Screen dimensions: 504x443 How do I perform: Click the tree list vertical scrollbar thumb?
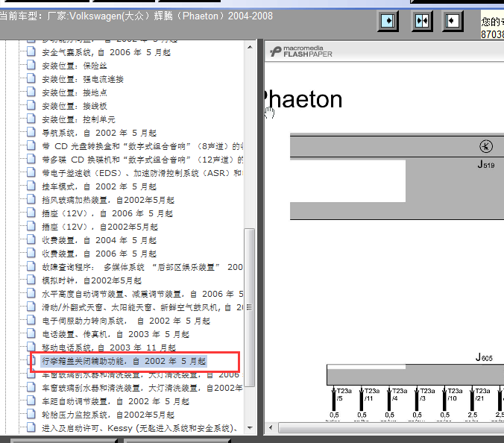[250, 307]
